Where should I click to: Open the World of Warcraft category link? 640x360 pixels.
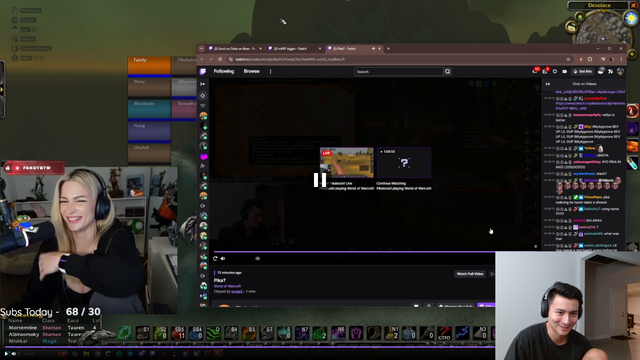click(x=227, y=286)
